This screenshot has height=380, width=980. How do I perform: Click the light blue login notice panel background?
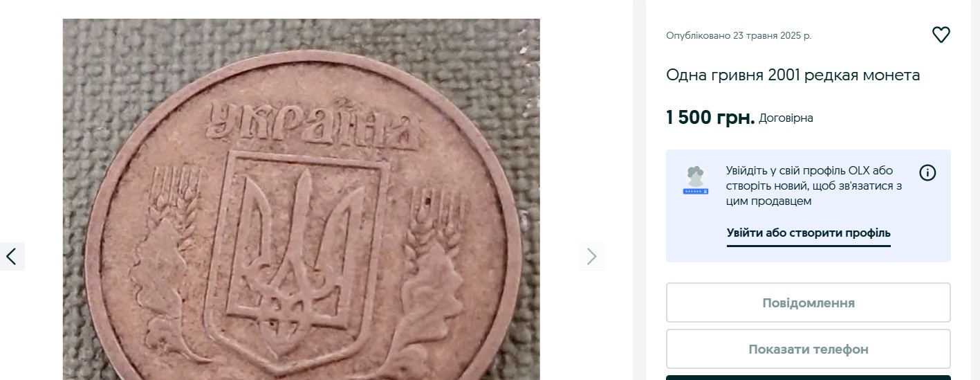coord(808,206)
